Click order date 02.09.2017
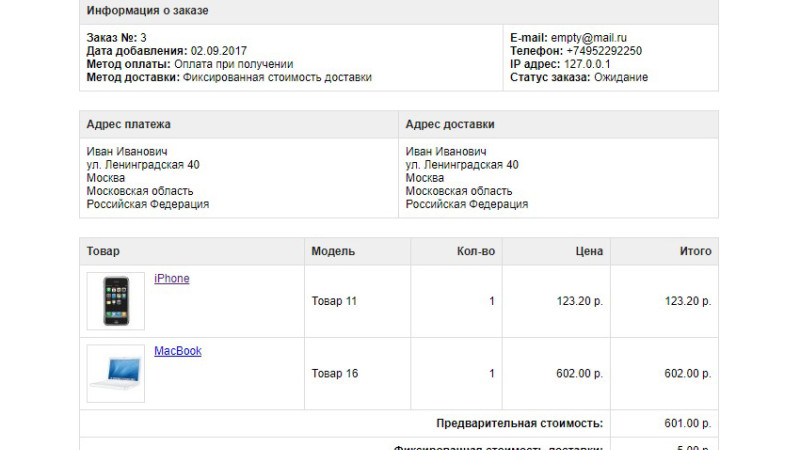This screenshot has width=800, height=450. [x=219, y=51]
